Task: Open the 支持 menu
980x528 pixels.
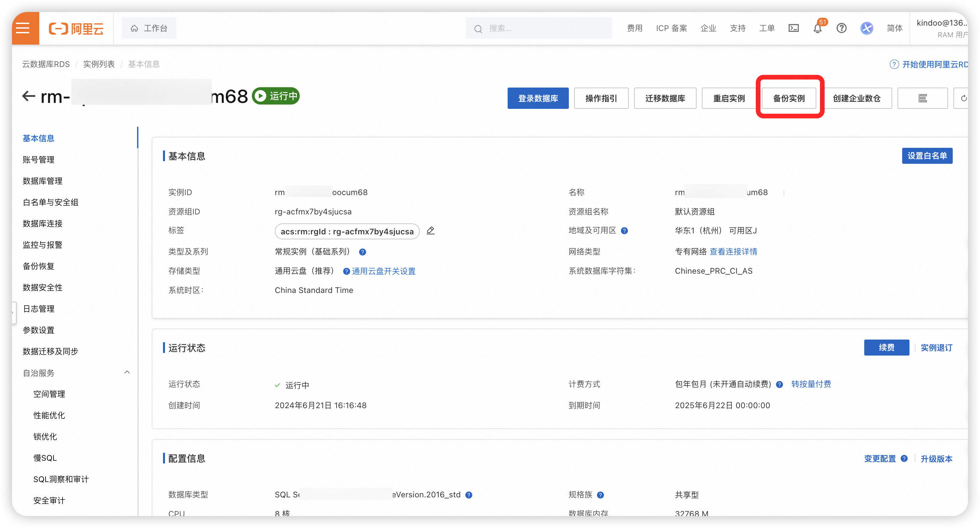Action: (738, 28)
